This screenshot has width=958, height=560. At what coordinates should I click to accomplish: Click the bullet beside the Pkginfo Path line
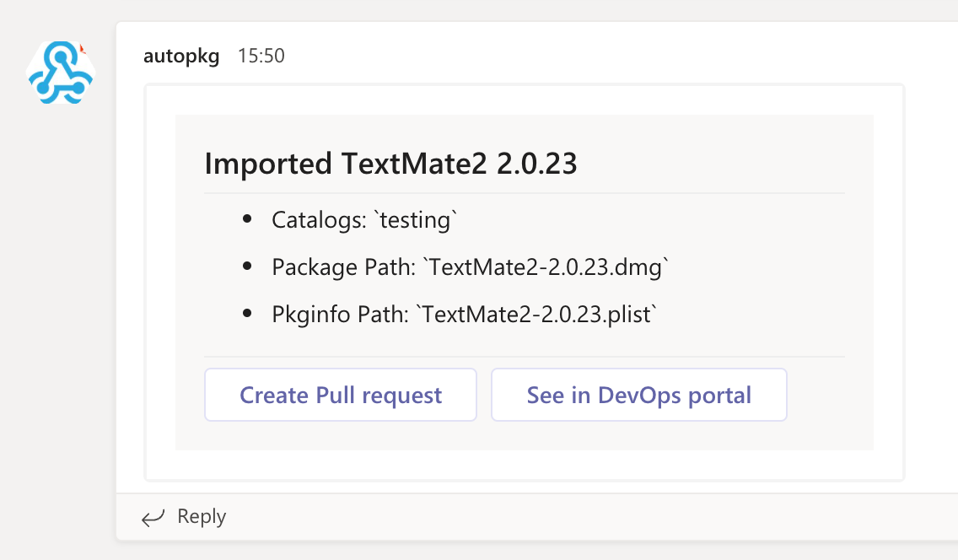pos(247,314)
